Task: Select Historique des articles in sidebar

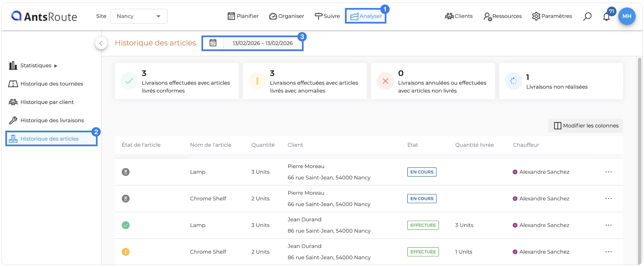Action: 51,139
